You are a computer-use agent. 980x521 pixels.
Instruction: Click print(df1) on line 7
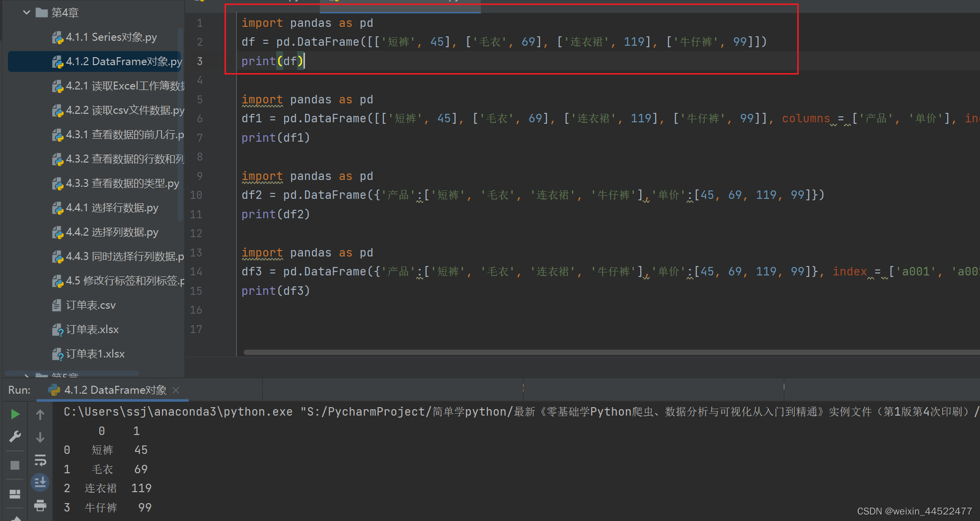click(276, 138)
